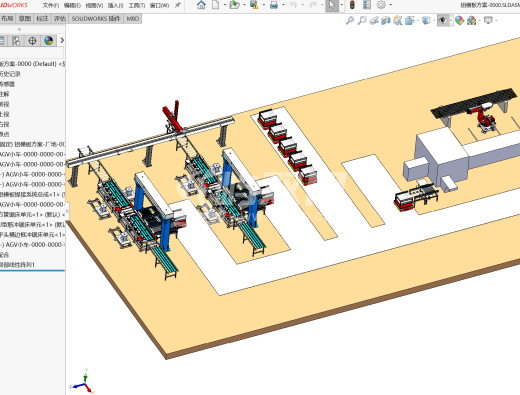
Task: Open the 窗口(W) menu
Action: [159, 5]
